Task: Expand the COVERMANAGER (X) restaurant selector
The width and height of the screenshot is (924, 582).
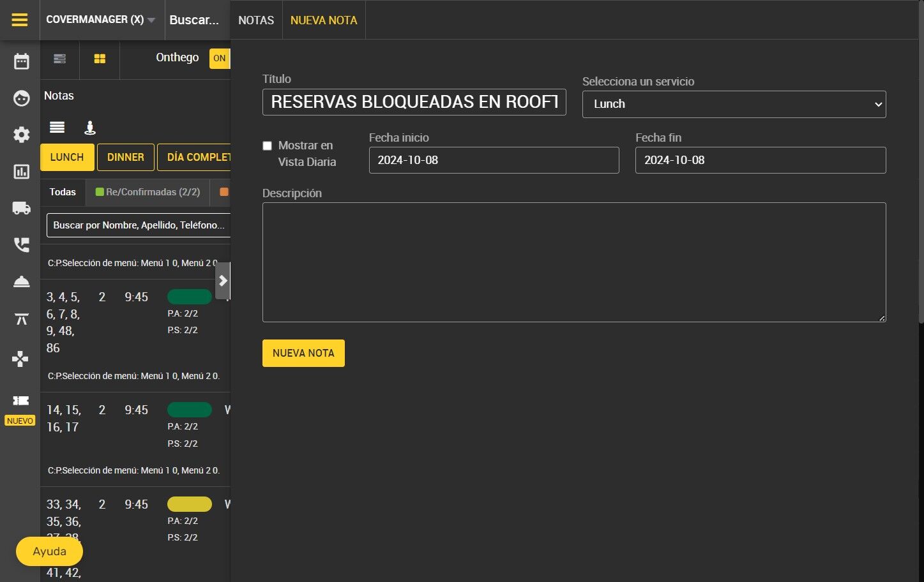Action: tap(100, 20)
